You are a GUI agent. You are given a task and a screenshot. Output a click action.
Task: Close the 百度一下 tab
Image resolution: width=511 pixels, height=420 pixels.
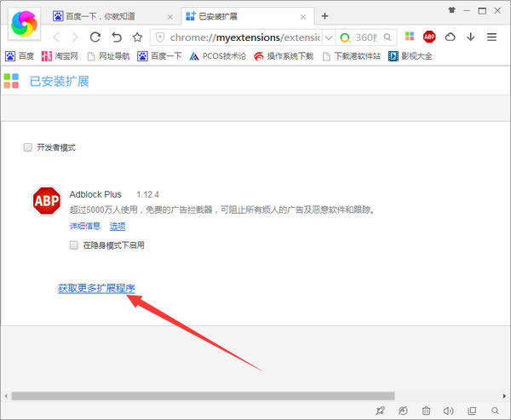170,17
